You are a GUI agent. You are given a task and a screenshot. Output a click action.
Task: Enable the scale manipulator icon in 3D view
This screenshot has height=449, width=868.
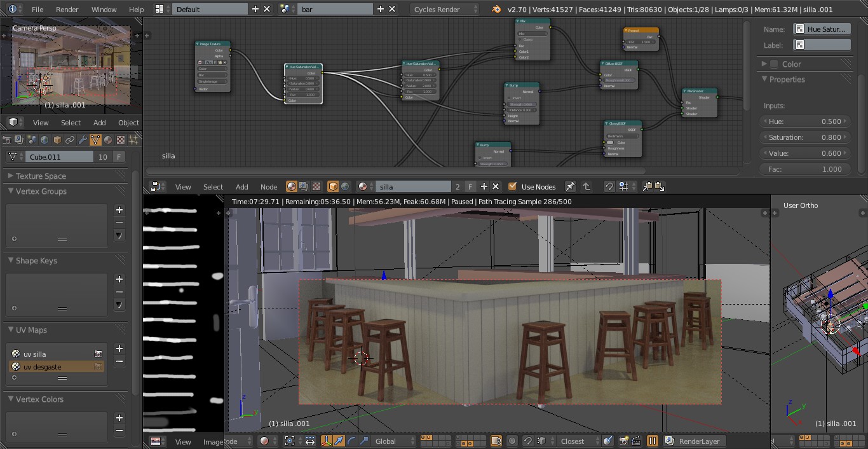tap(363, 441)
